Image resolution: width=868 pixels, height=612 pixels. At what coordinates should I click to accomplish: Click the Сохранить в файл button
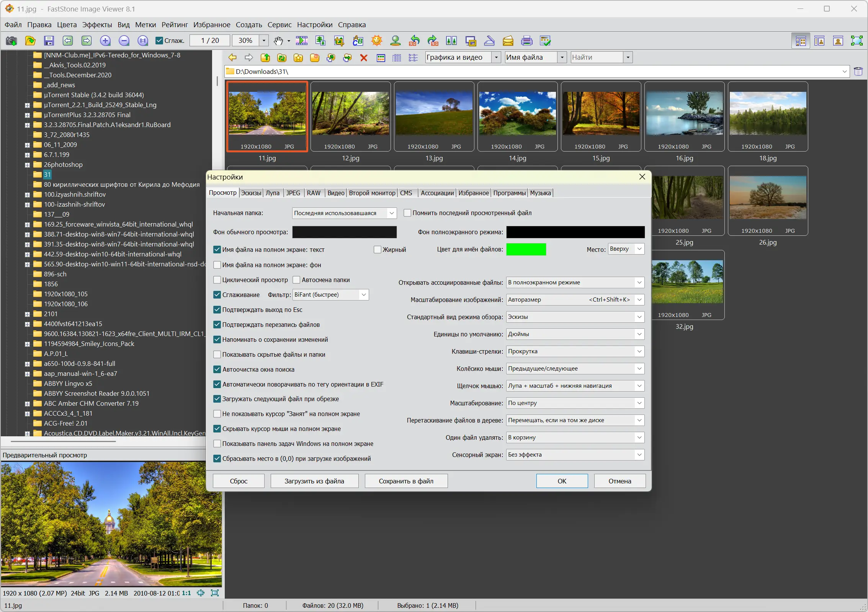tap(405, 481)
